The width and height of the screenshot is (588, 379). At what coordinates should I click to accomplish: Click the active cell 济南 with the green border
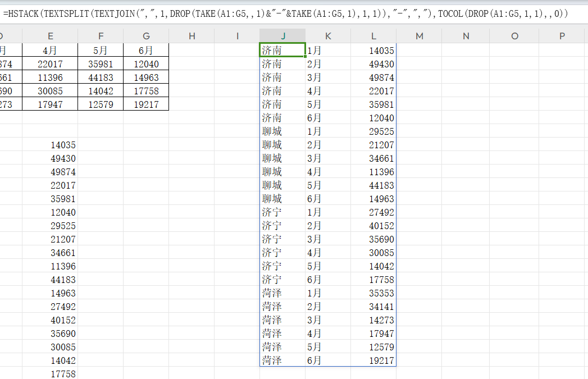coord(282,50)
